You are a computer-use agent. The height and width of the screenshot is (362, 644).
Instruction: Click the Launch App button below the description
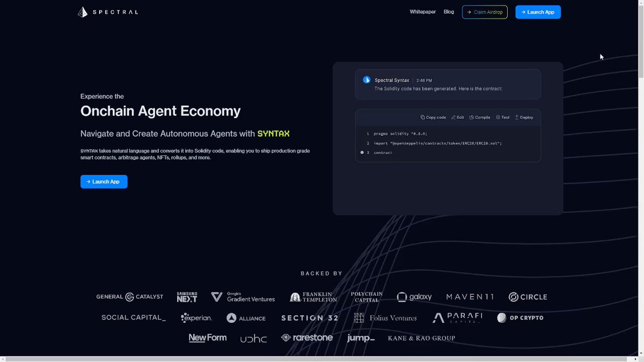[104, 181]
